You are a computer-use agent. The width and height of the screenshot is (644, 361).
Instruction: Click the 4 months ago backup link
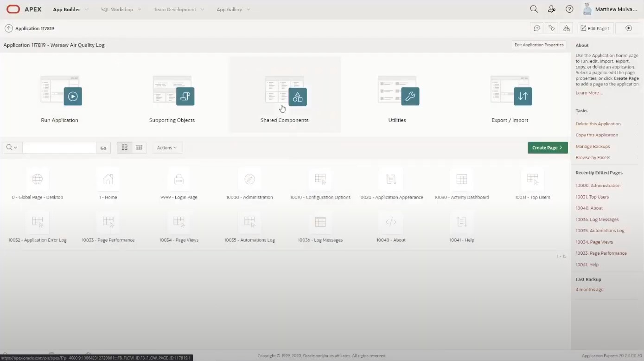tap(589, 290)
